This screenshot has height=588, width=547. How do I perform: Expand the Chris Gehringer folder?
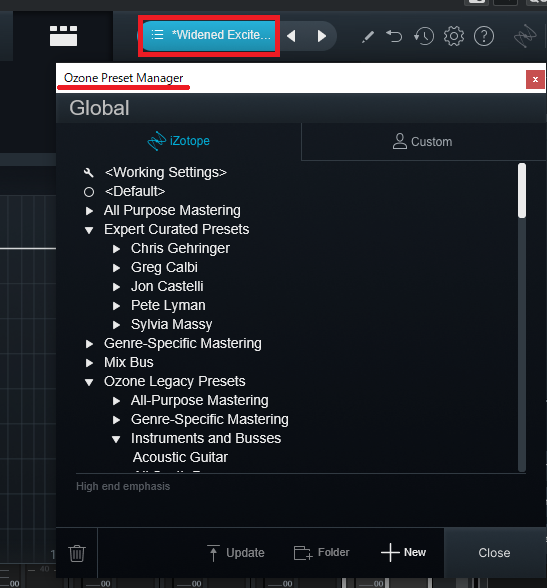coord(117,249)
